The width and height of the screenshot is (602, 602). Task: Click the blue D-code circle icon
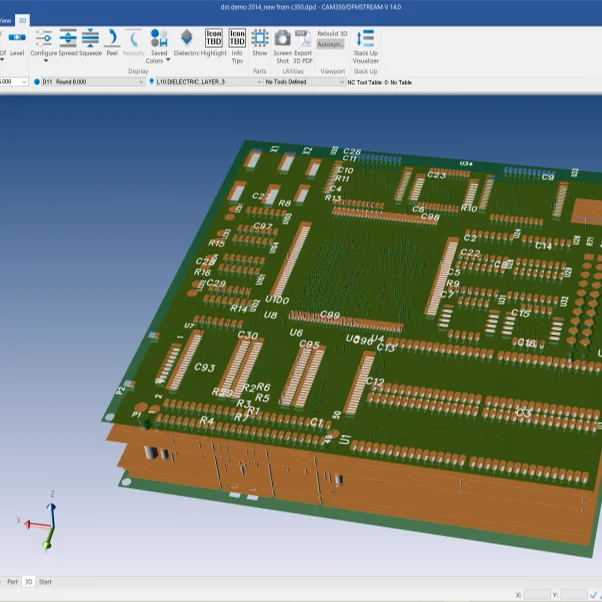(37, 82)
